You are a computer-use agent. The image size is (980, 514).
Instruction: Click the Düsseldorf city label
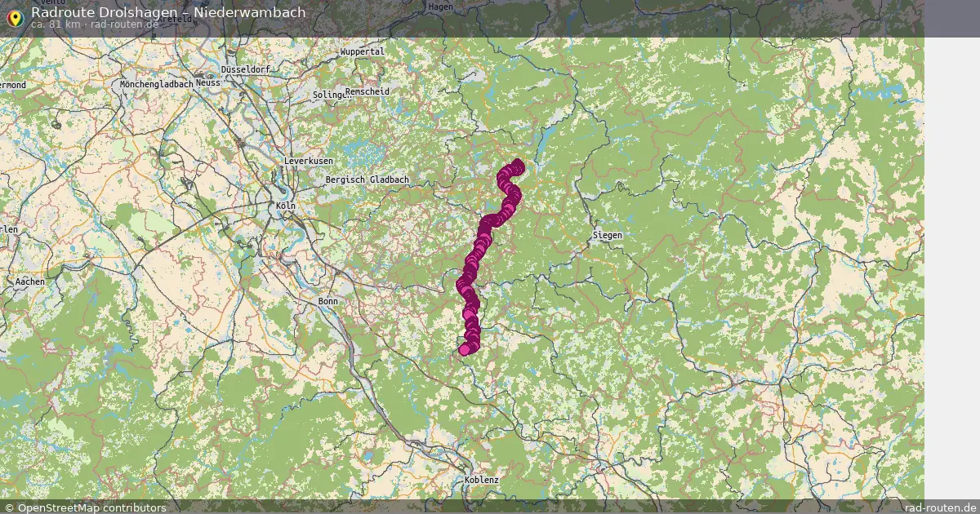point(244,70)
